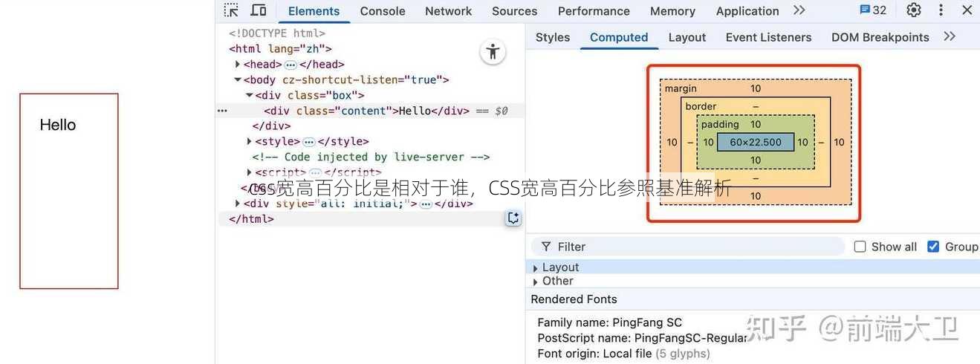Open the Sources tab
Image resolution: width=980 pixels, height=364 pixels.
click(514, 11)
